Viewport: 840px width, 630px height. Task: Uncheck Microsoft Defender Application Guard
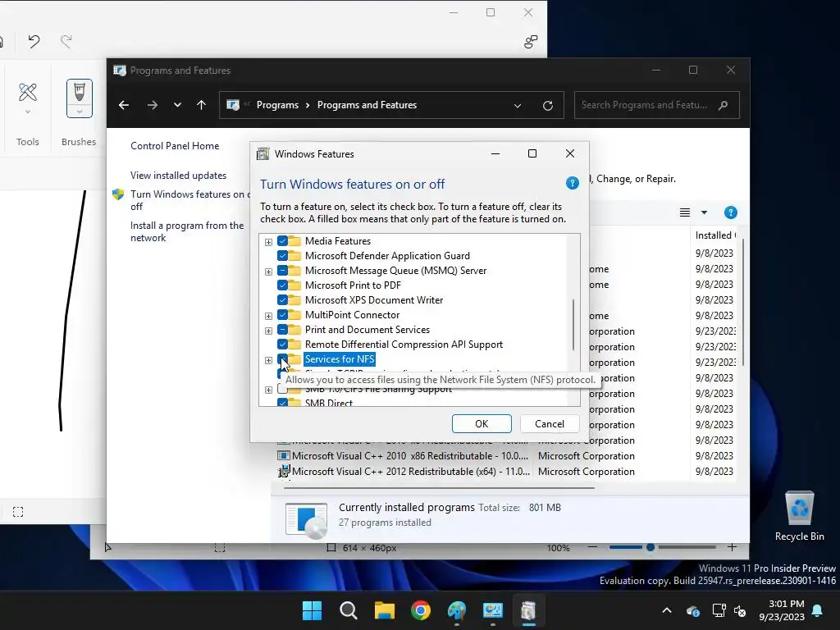point(282,256)
